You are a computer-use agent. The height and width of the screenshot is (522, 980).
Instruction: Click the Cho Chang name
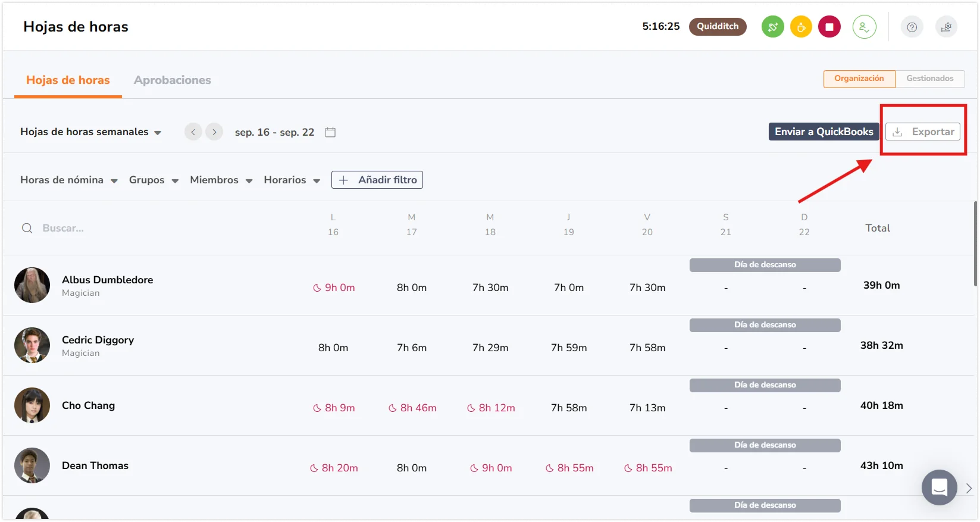pyautogui.click(x=88, y=405)
